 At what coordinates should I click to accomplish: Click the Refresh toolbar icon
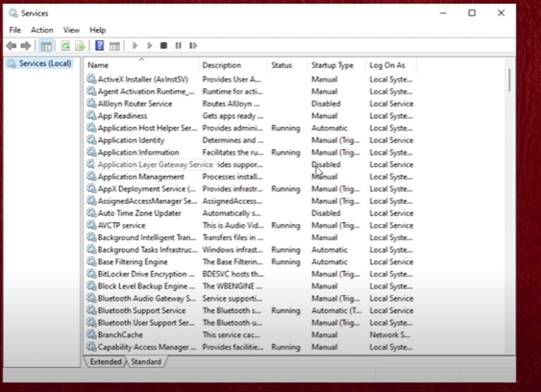pyautogui.click(x=65, y=45)
